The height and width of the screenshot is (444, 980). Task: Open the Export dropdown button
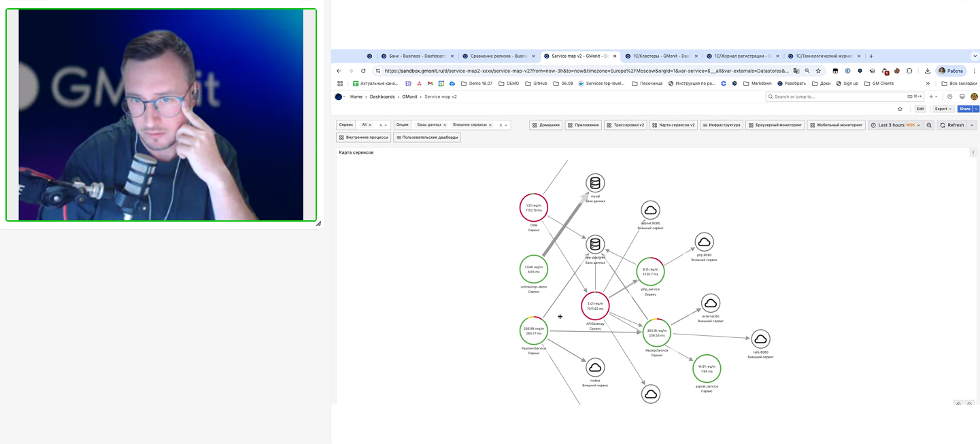pyautogui.click(x=943, y=109)
